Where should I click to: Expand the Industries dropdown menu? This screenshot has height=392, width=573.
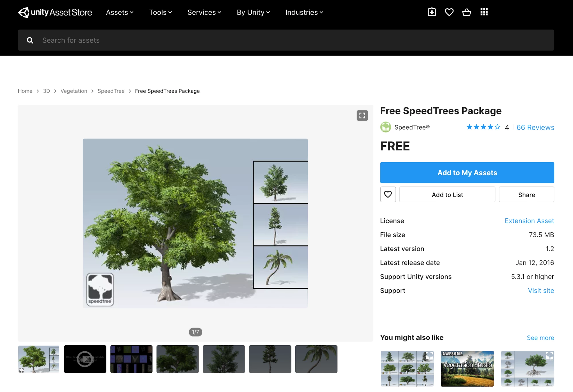(x=304, y=12)
